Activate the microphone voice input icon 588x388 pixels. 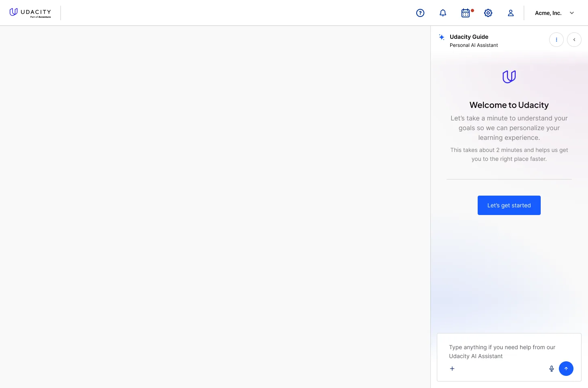[x=552, y=369]
